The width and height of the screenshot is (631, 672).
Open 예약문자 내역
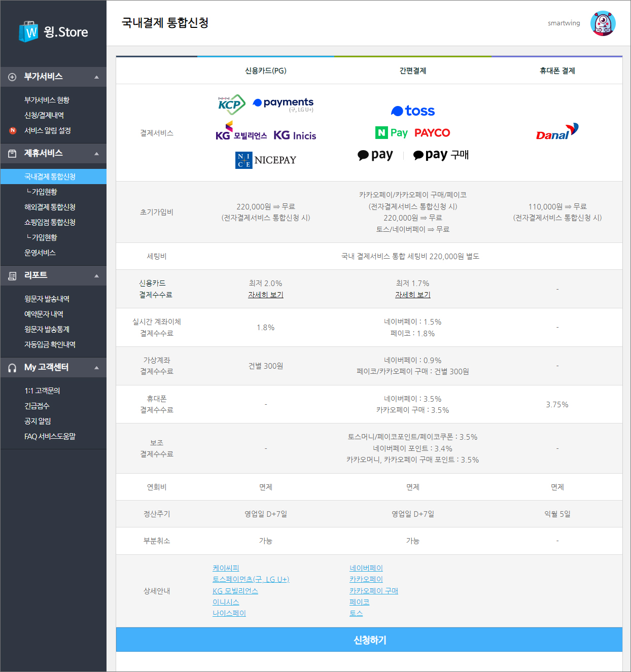(x=44, y=314)
